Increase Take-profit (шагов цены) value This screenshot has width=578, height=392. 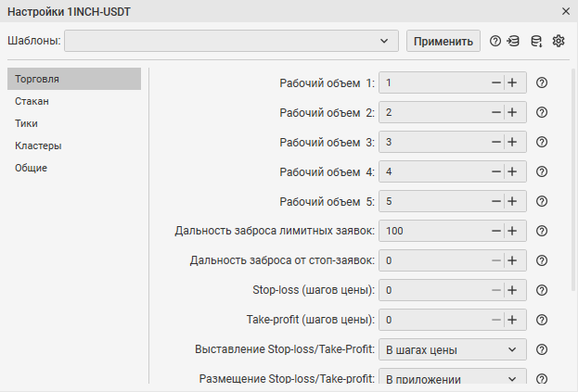(512, 320)
